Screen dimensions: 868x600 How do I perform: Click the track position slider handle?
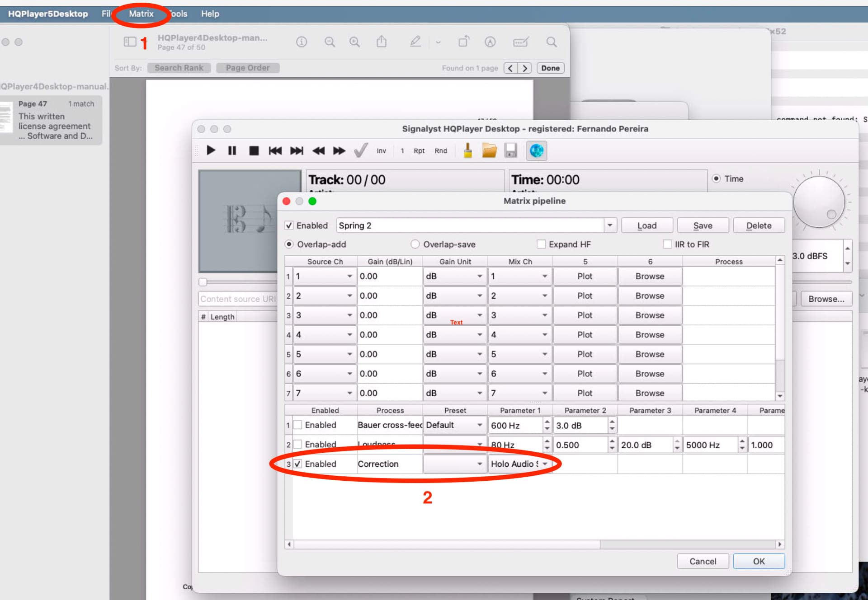coord(203,282)
